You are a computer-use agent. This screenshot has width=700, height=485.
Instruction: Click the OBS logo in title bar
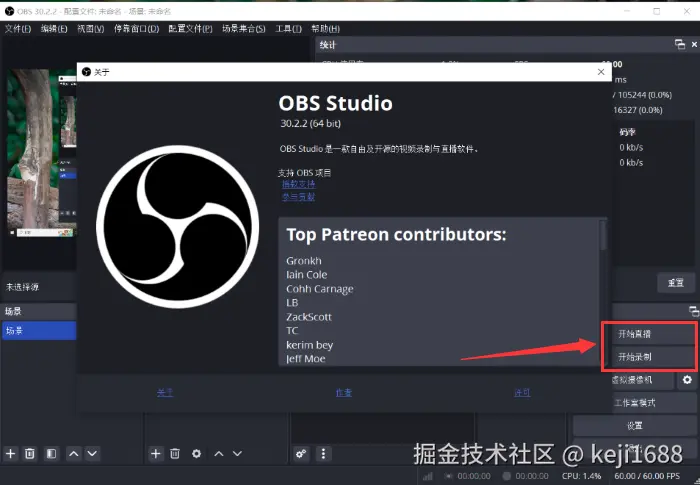click(x=9, y=11)
